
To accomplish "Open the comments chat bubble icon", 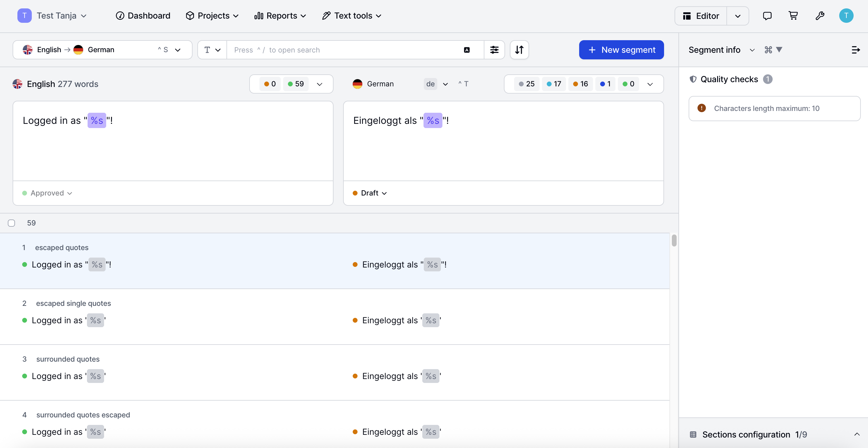I will [767, 16].
